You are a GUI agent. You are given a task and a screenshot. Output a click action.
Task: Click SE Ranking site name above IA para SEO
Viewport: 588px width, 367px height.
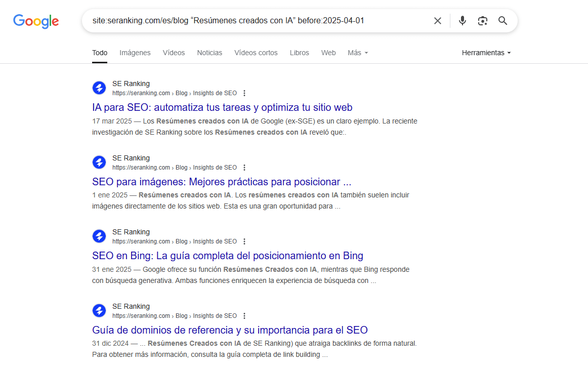[x=131, y=84]
